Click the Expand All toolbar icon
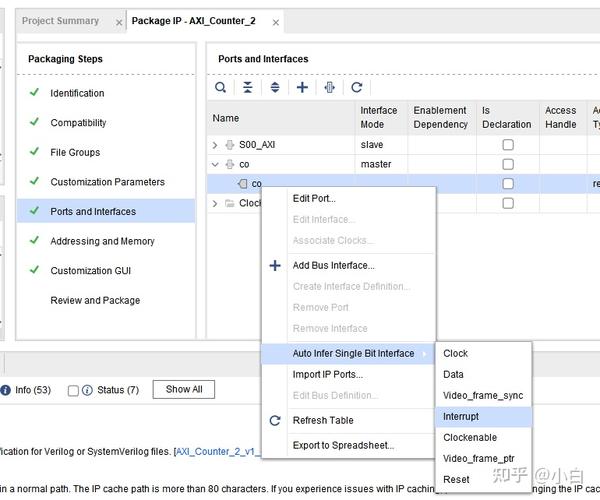Viewport: 600px width, 500px height. tap(275, 88)
